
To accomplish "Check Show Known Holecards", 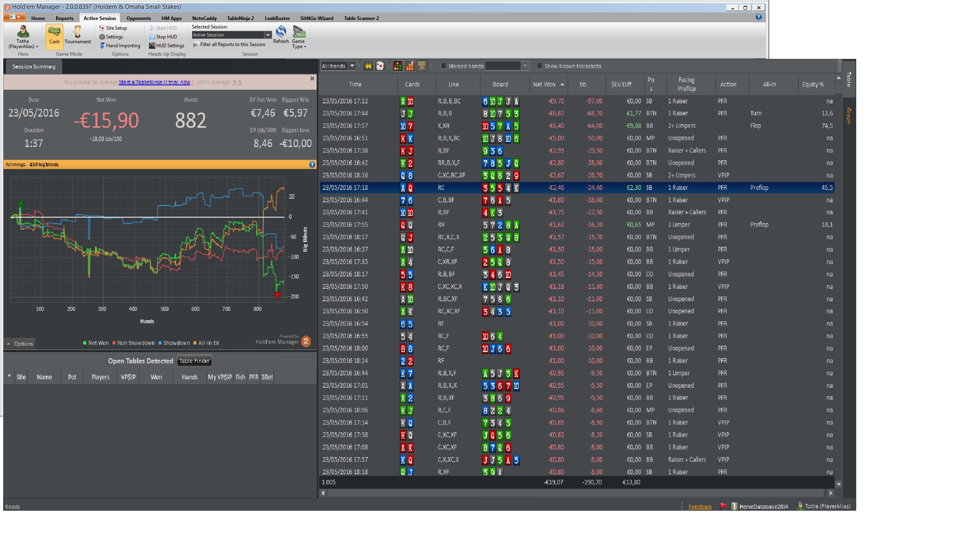I will point(539,66).
